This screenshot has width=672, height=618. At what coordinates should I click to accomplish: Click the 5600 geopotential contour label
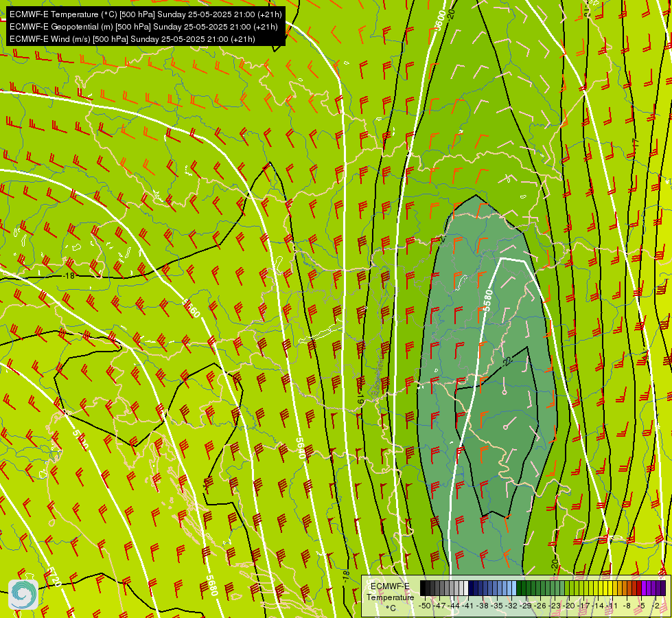click(440, 20)
